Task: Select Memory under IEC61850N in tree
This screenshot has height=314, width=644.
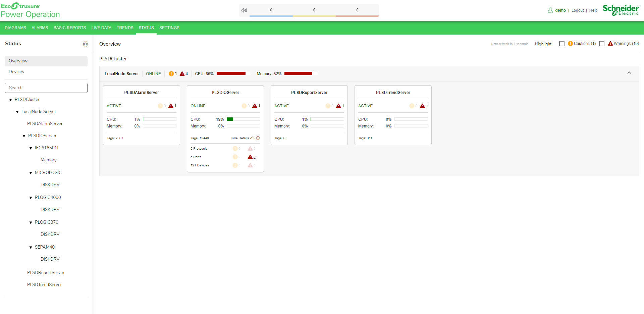Action: coord(49,160)
